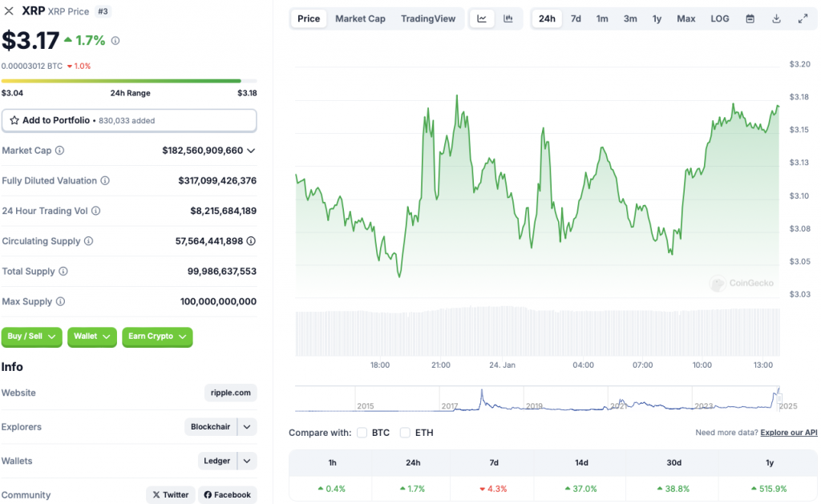Select the 1y time range
The height and width of the screenshot is (504, 821).
click(x=657, y=19)
